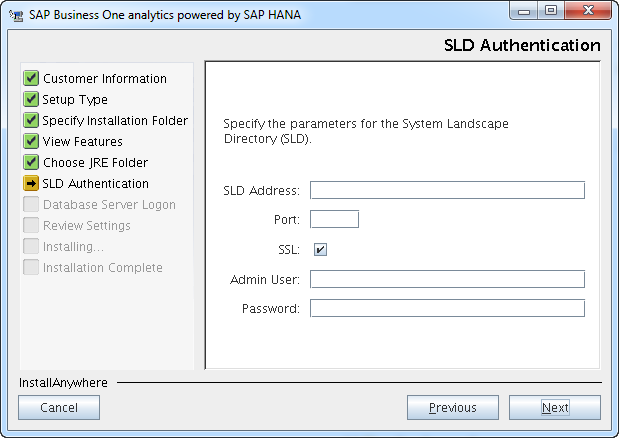Select the 'Setup Type' step label
The image size is (619, 438).
pyautogui.click(x=75, y=100)
